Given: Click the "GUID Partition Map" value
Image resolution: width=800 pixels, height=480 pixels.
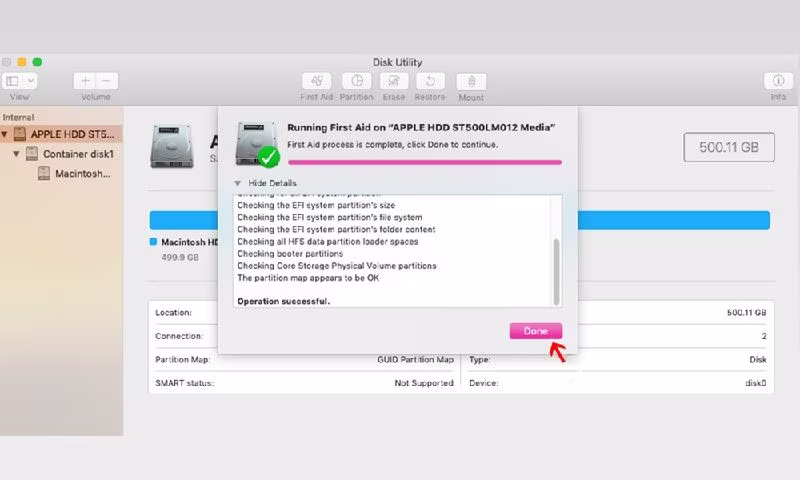Looking at the screenshot, I should click(x=415, y=360).
